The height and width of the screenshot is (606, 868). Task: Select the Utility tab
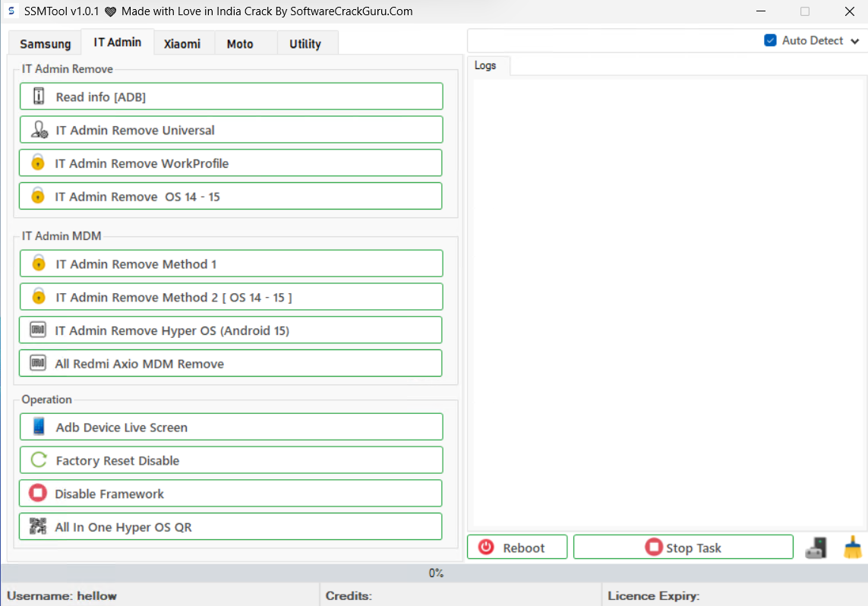pyautogui.click(x=305, y=44)
